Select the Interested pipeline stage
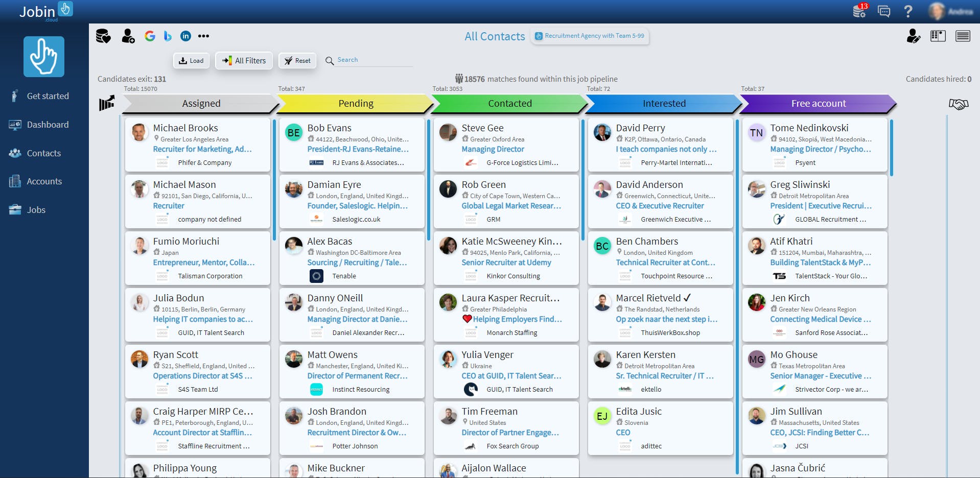 click(x=664, y=103)
